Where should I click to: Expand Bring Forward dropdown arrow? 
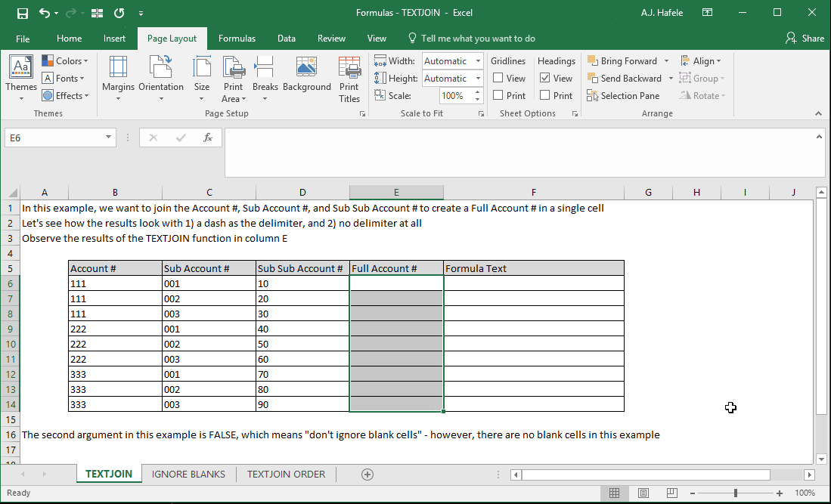(x=666, y=61)
